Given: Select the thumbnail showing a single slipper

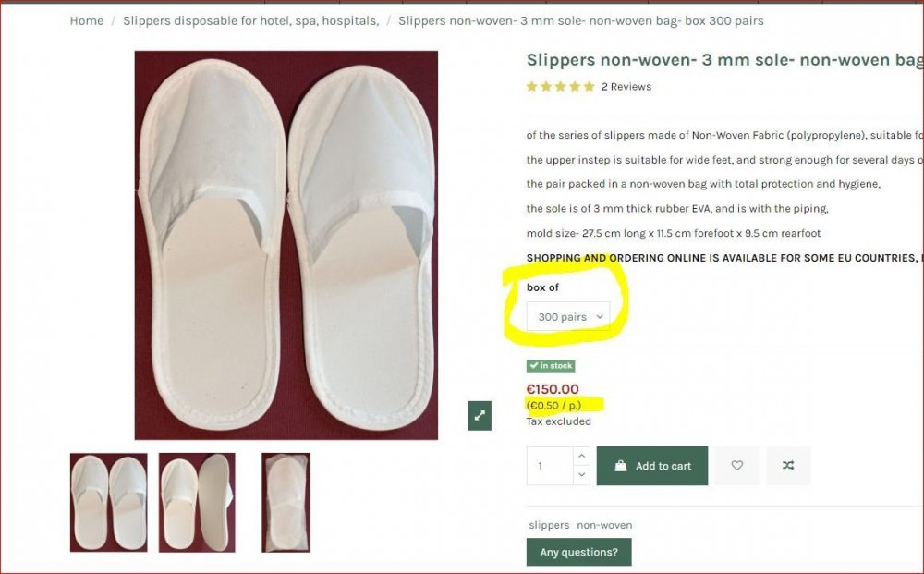Looking at the screenshot, I should [x=286, y=503].
